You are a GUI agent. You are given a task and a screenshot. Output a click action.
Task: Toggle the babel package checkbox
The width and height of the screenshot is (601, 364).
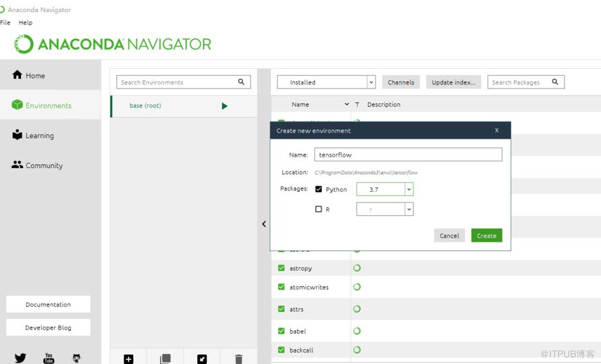pyautogui.click(x=282, y=331)
